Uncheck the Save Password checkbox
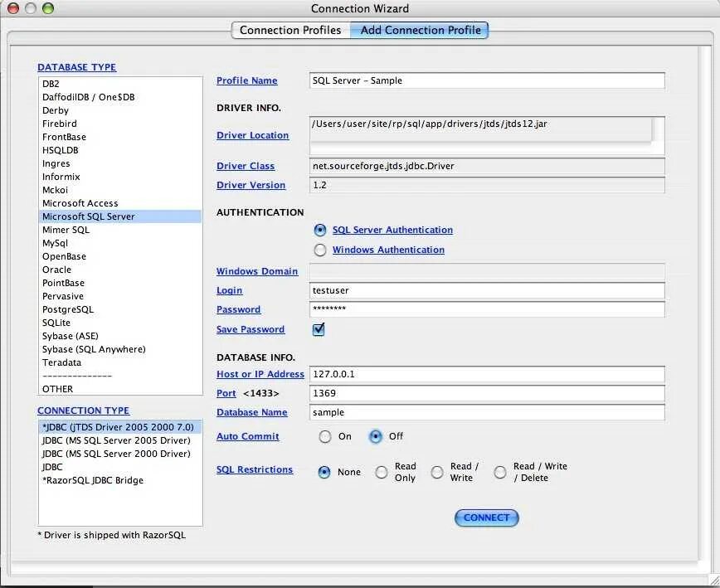Screen dimensions: 720x588 pyautogui.click(x=319, y=329)
